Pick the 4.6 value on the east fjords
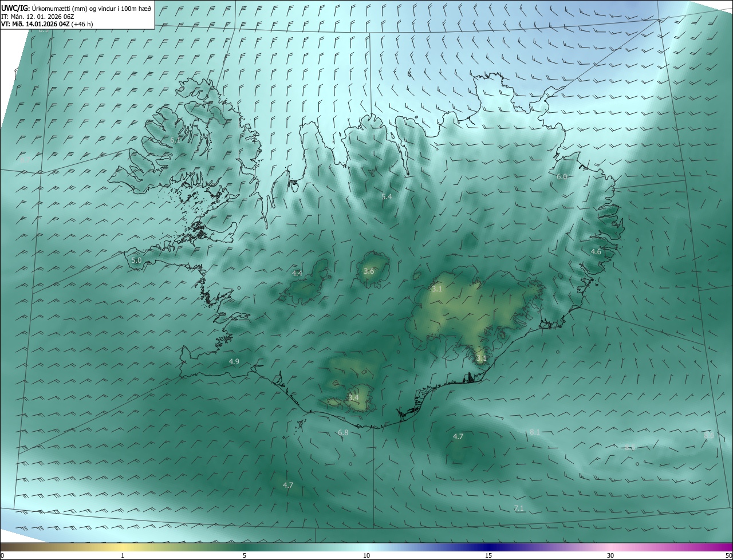 pos(596,252)
